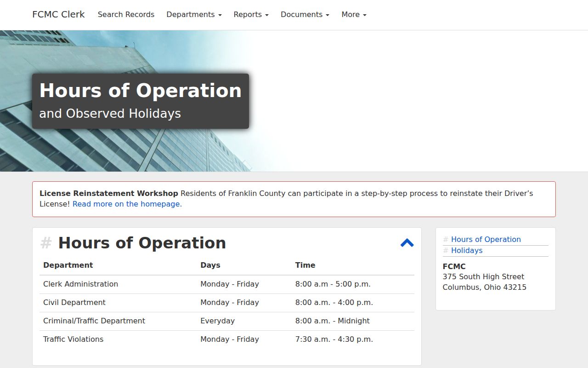This screenshot has width=588, height=368.
Task: Click the Time column header
Action: [x=305, y=265]
